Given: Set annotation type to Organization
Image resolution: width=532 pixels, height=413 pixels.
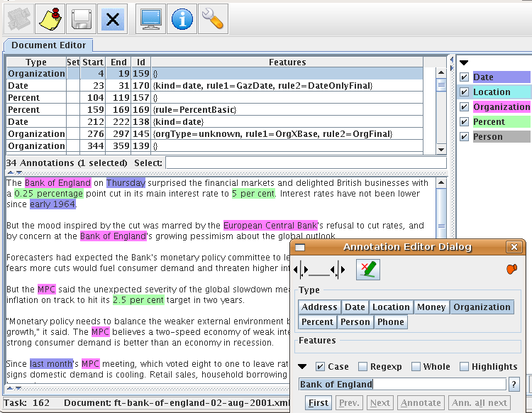Looking at the screenshot, I should pos(482,307).
